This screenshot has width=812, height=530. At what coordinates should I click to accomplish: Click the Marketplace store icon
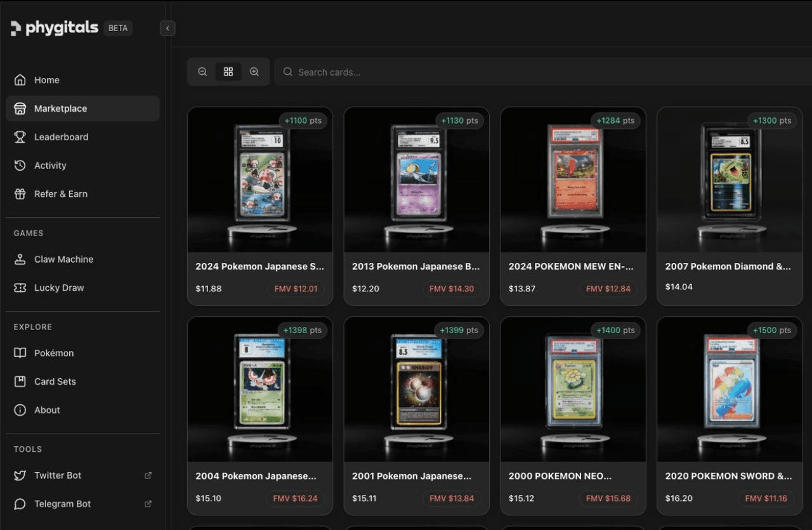(x=20, y=109)
